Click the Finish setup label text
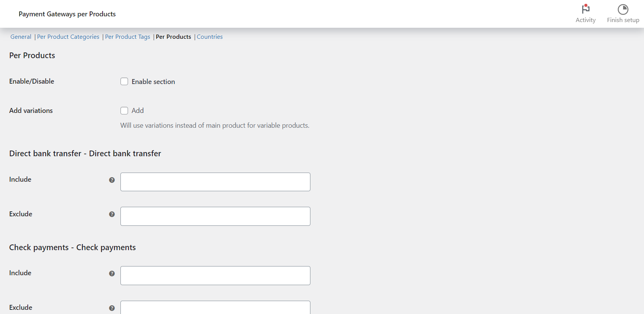Viewport: 644px width, 314px height. coord(623,20)
